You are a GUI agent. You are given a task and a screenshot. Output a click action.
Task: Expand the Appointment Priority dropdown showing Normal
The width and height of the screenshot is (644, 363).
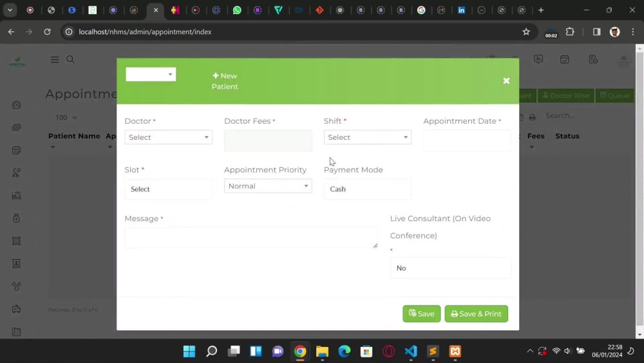(268, 186)
